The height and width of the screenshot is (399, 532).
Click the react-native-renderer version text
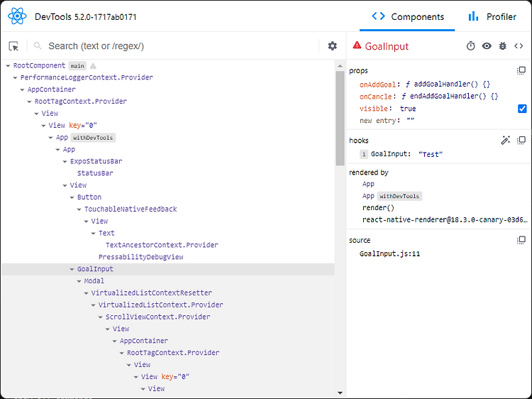[x=445, y=219]
